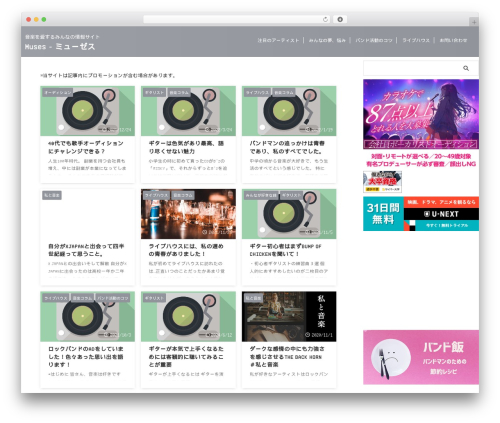Open the ギターは色気があり最高 article title
The height and width of the screenshot is (423, 500).
coord(186,147)
